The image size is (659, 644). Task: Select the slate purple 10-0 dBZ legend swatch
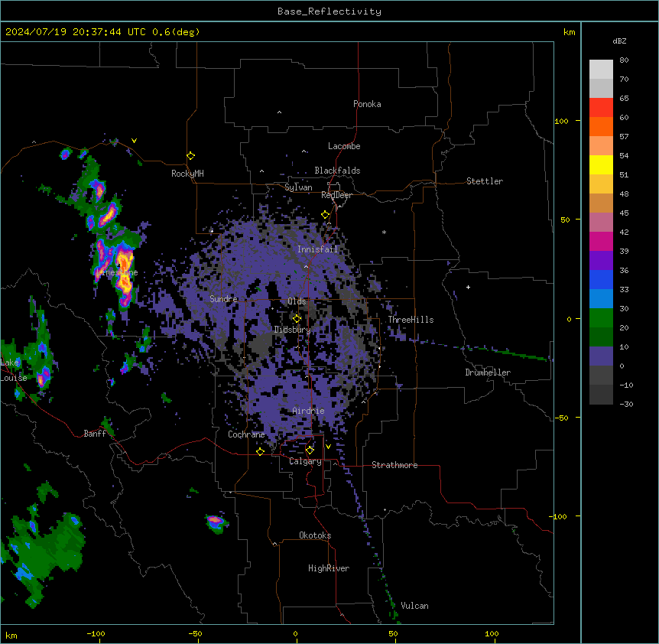click(x=601, y=356)
